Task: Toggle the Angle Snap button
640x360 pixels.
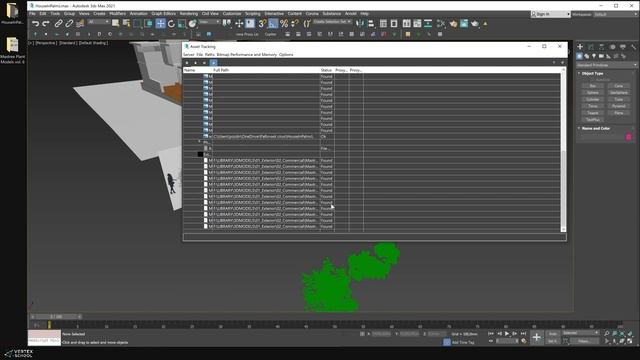Action: [x=273, y=24]
